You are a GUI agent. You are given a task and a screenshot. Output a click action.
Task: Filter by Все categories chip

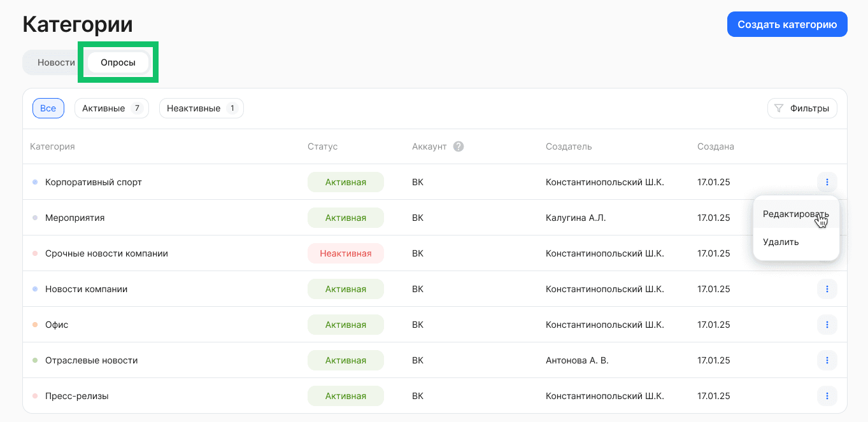coord(48,108)
